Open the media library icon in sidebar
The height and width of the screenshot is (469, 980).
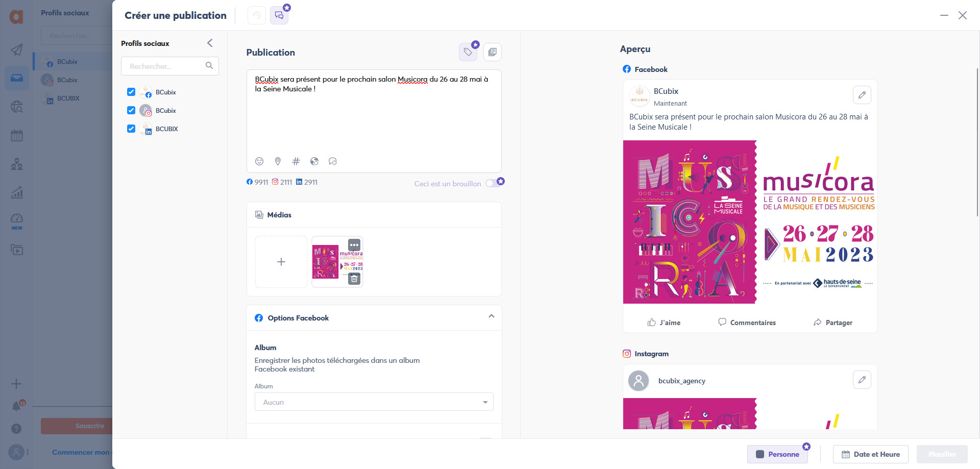tap(17, 250)
